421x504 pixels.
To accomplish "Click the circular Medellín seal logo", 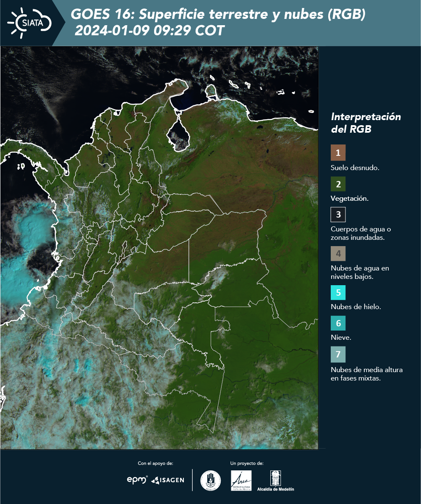I will coord(211,480).
